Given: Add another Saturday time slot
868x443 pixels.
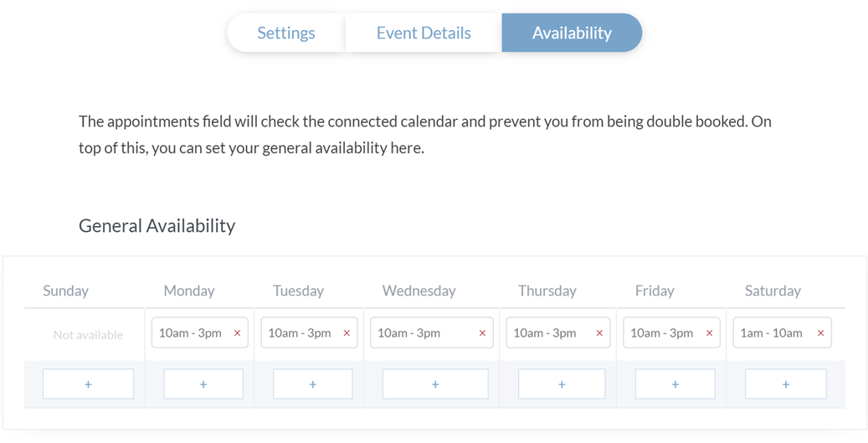Looking at the screenshot, I should [785, 384].
